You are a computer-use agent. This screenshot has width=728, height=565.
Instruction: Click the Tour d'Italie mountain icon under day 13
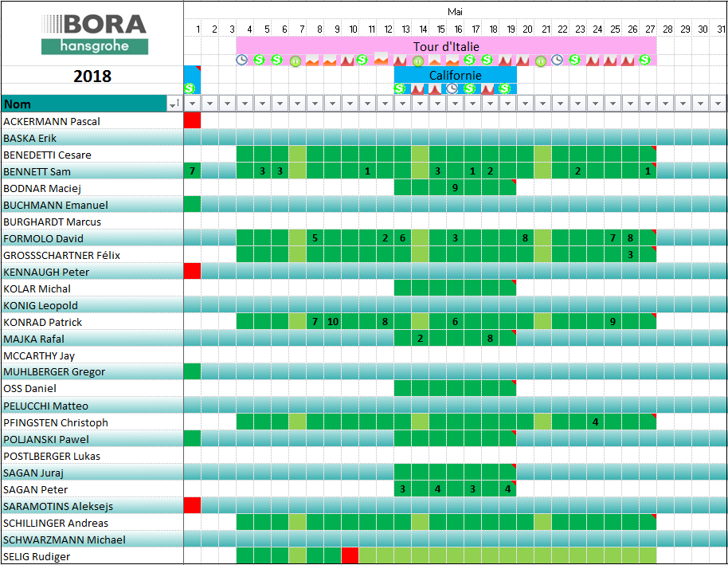[x=400, y=61]
